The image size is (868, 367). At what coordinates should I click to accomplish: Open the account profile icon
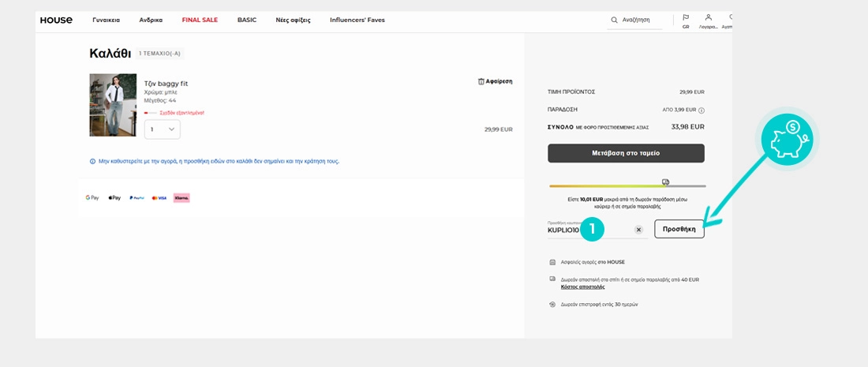(x=708, y=17)
